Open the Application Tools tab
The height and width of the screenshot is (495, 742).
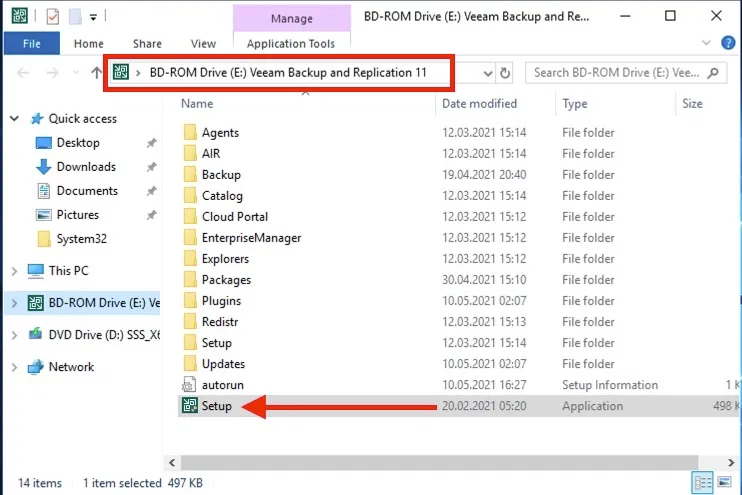click(x=291, y=44)
